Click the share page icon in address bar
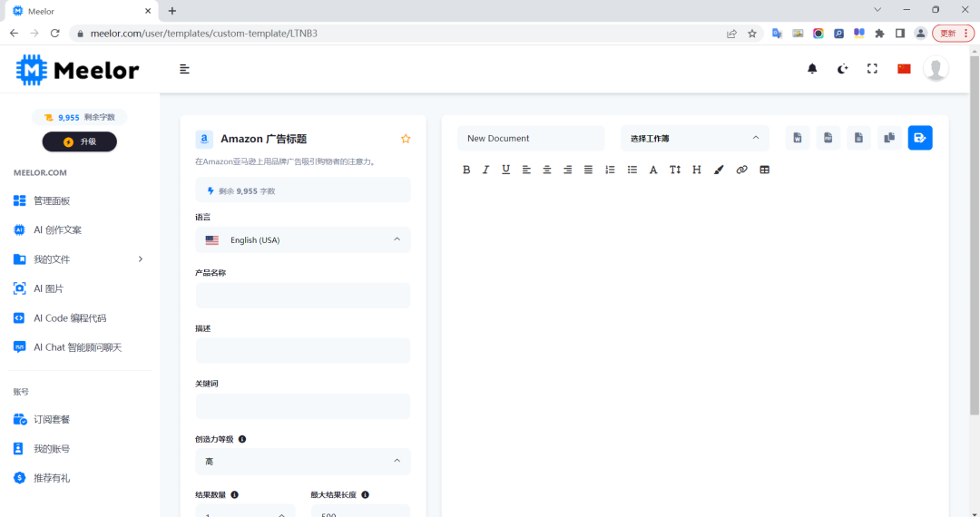Screen dimensions: 980x517 click(731, 34)
